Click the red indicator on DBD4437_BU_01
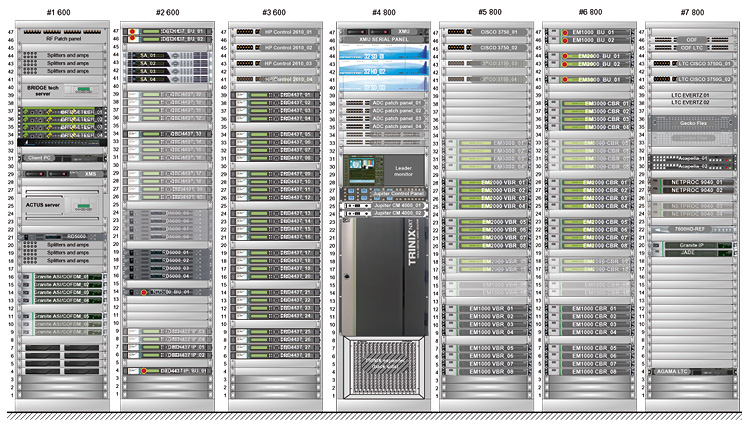Viewport: 750px width, 431px height. pyautogui.click(x=132, y=32)
